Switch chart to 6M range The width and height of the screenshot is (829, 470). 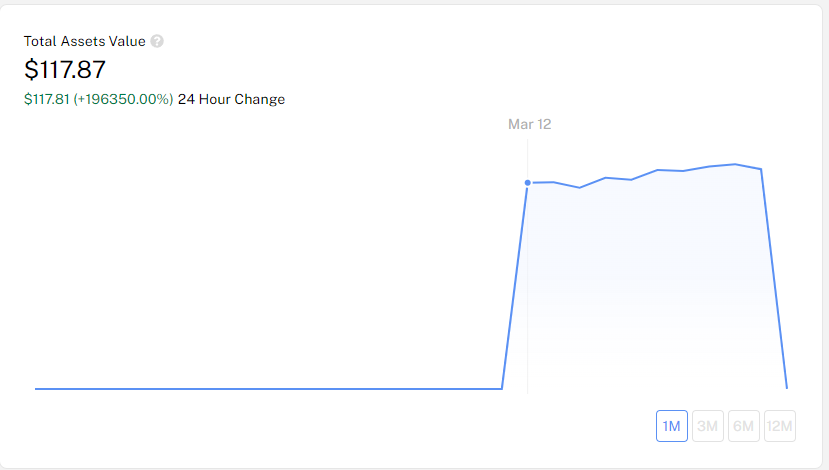coord(743,426)
